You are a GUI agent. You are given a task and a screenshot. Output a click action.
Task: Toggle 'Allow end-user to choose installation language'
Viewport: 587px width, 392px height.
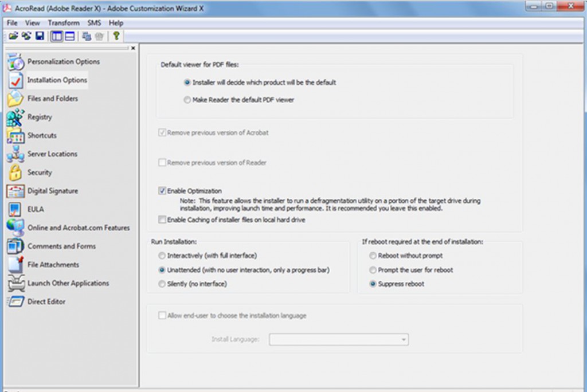click(x=162, y=315)
